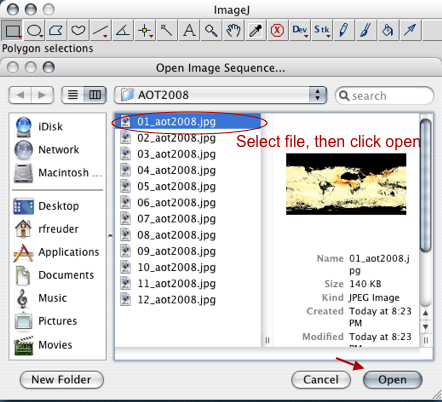Image resolution: width=442 pixels, height=402 pixels.
Task: Open Macintosh drive in the sidebar
Action: 58,173
